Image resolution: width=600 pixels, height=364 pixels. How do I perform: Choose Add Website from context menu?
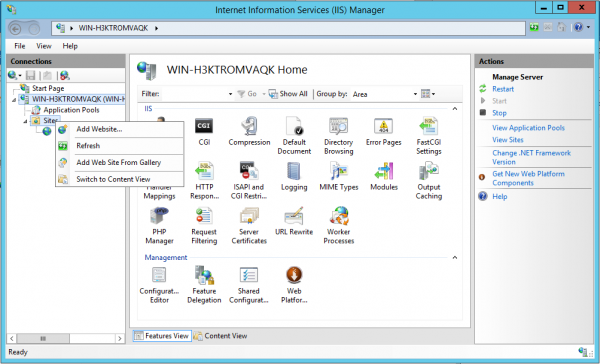pos(119,129)
